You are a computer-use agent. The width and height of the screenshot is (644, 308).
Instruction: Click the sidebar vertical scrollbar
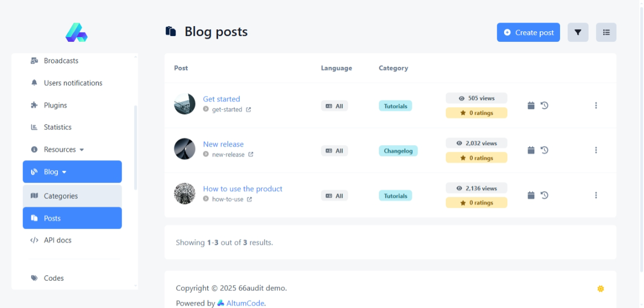pos(136,146)
